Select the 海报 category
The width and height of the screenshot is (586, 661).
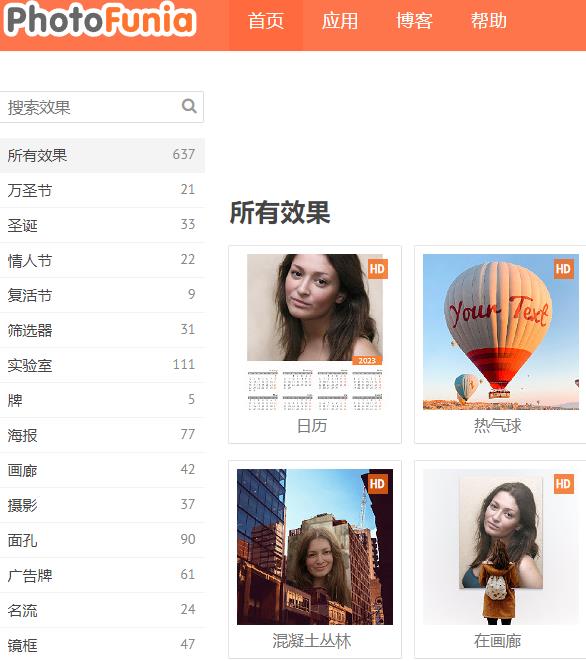point(102,435)
